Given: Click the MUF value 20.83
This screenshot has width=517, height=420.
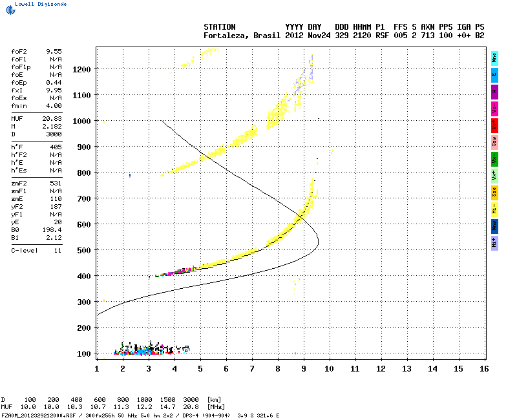Looking at the screenshot, I should tap(52, 119).
